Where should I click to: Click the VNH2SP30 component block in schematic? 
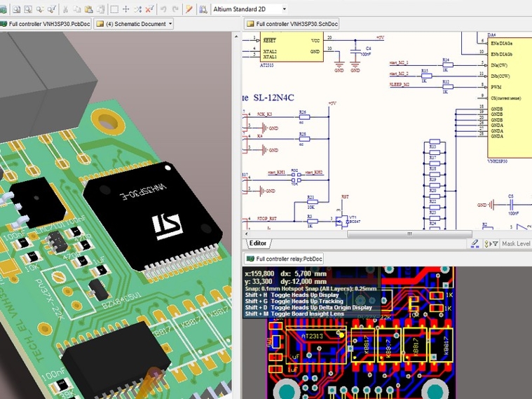point(510,97)
